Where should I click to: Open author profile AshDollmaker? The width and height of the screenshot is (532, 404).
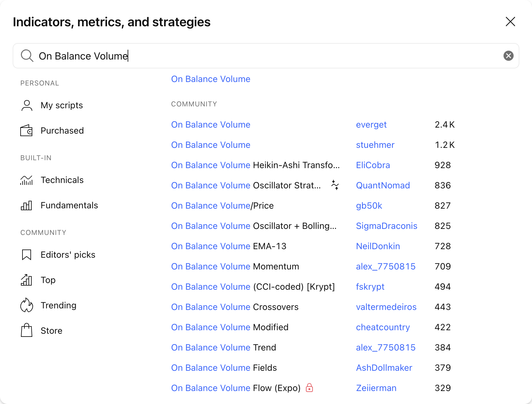384,368
